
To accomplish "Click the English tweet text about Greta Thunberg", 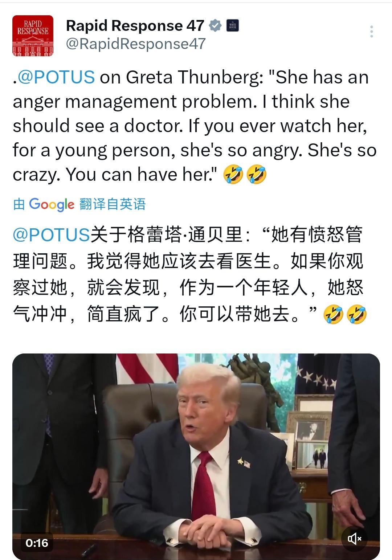I will [195, 126].
